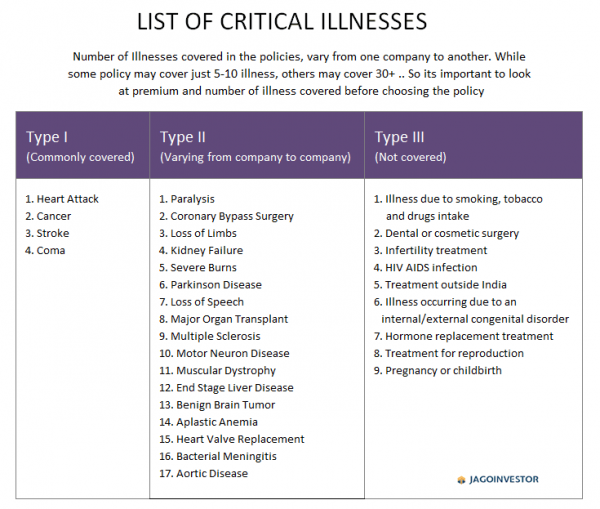
Task: Click the JAGOINVESTOR brand text
Action: (504, 479)
